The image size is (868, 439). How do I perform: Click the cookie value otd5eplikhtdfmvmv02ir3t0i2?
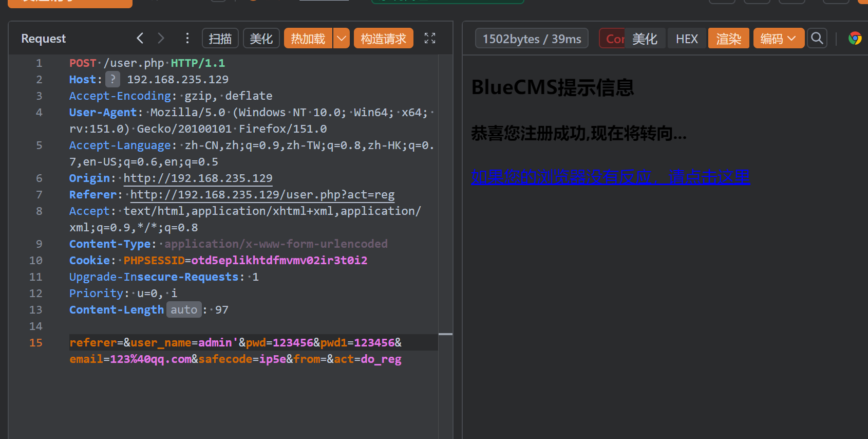pyautogui.click(x=279, y=260)
